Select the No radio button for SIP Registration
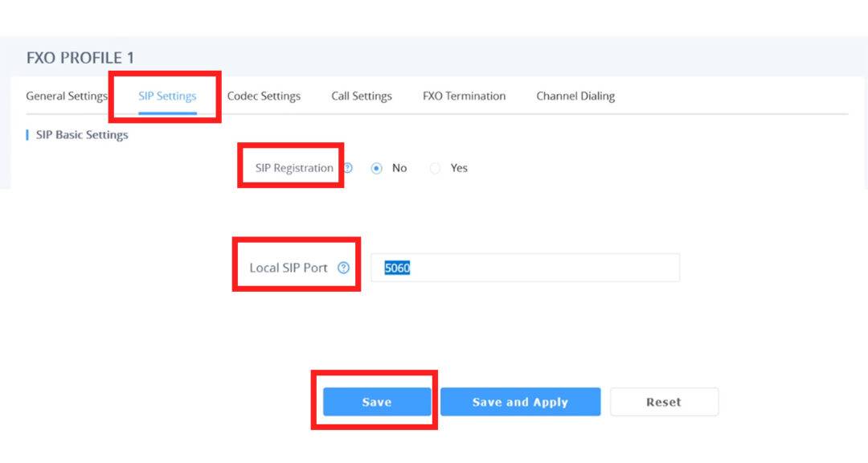 click(x=376, y=168)
